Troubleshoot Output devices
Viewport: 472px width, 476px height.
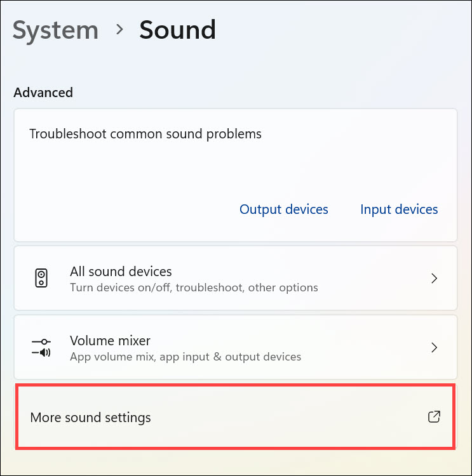tap(283, 209)
